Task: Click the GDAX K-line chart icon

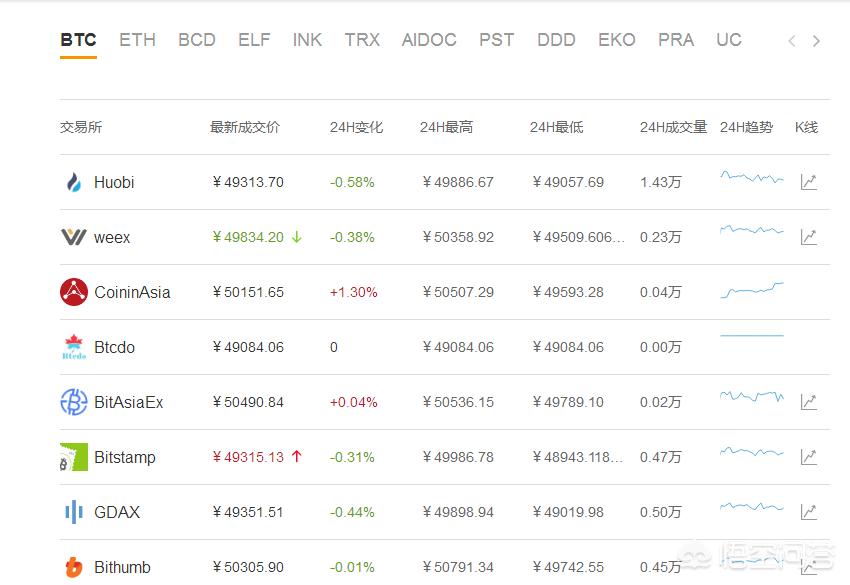Action: tap(808, 512)
